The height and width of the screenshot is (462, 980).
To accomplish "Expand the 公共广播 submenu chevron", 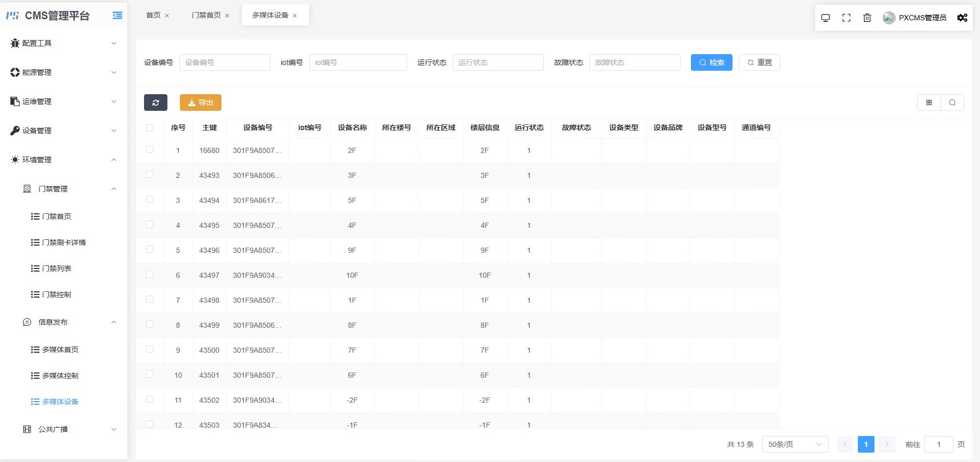I will [114, 429].
